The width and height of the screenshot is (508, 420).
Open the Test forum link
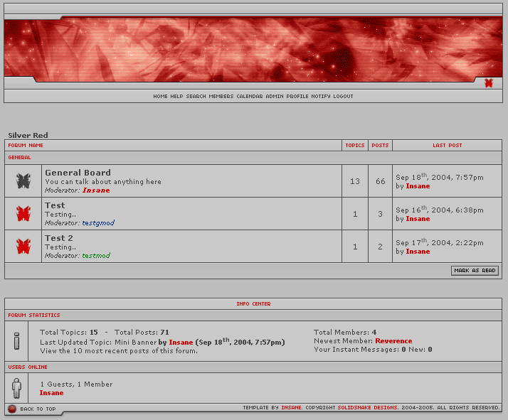tap(55, 205)
